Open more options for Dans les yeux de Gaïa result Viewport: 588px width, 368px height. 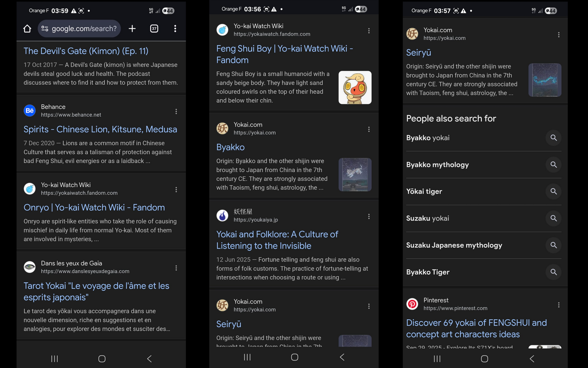(176, 268)
